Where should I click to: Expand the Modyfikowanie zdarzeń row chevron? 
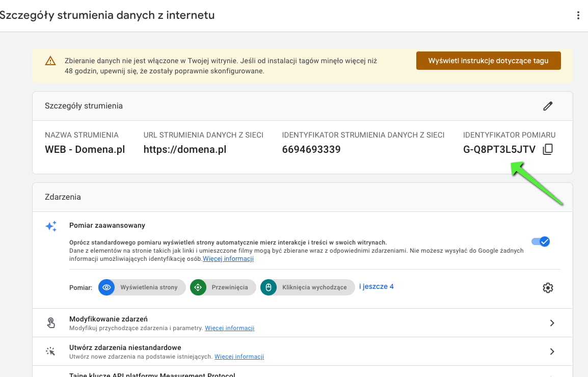(x=552, y=323)
